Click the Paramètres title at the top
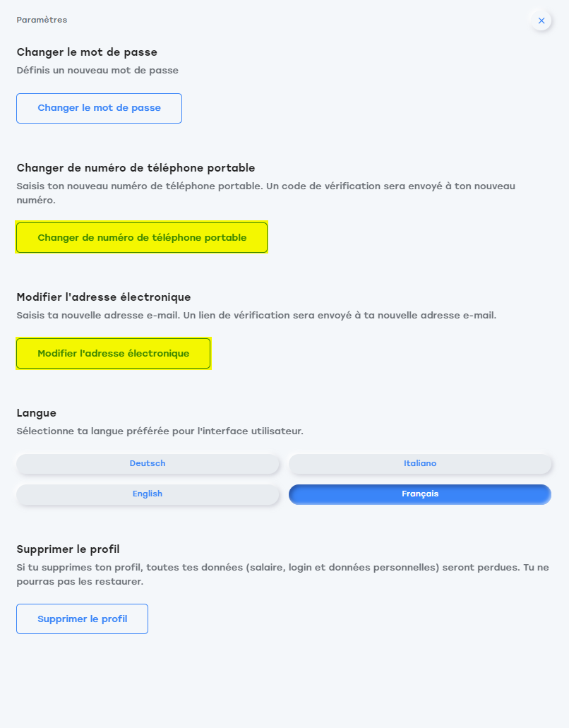The height and width of the screenshot is (728, 569). (x=42, y=20)
